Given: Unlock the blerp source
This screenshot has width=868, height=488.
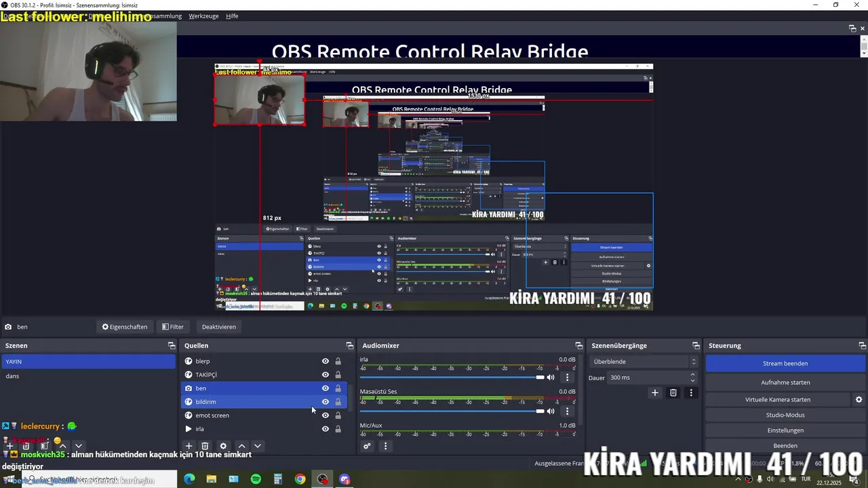Looking at the screenshot, I should point(338,361).
